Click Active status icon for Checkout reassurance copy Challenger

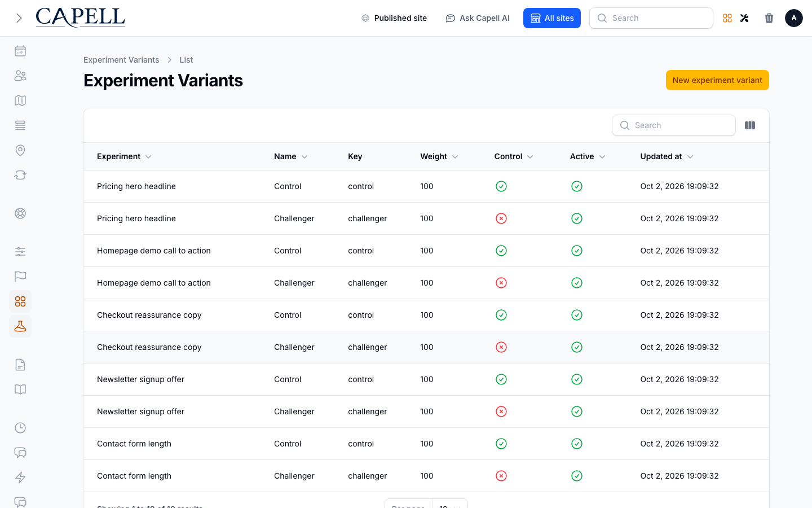(577, 347)
